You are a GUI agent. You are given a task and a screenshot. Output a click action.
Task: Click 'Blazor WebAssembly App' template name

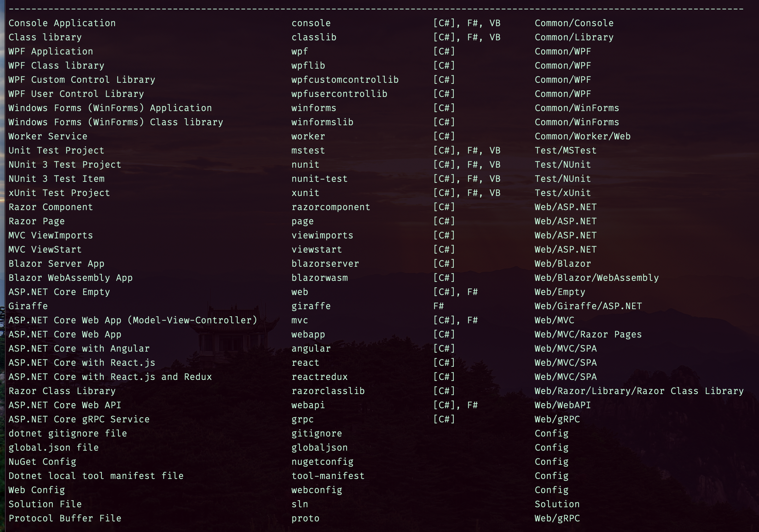(70, 278)
